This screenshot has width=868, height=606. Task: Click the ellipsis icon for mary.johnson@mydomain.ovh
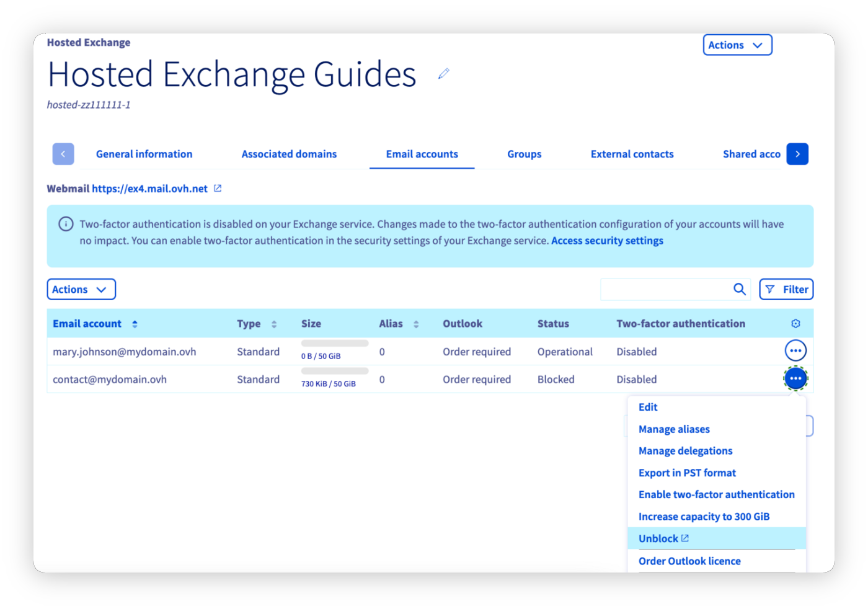[x=795, y=350]
